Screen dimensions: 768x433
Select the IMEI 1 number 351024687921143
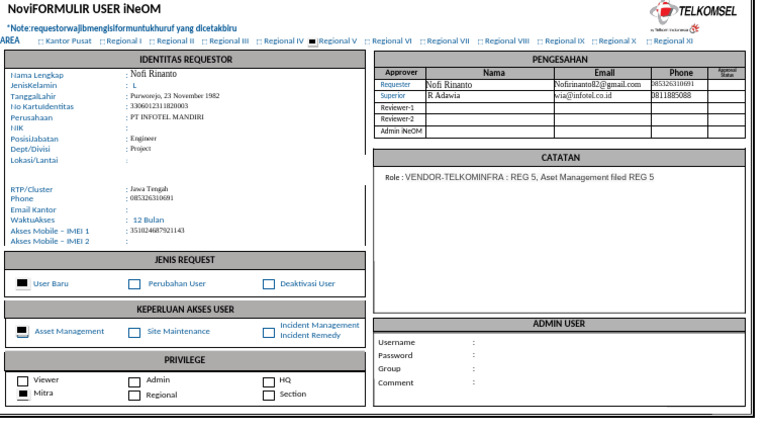157,230
